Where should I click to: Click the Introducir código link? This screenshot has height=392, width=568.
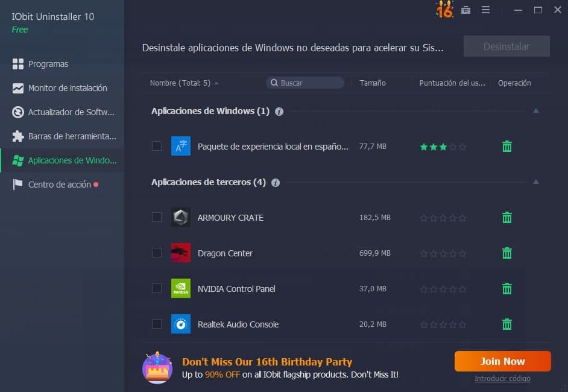coord(502,379)
